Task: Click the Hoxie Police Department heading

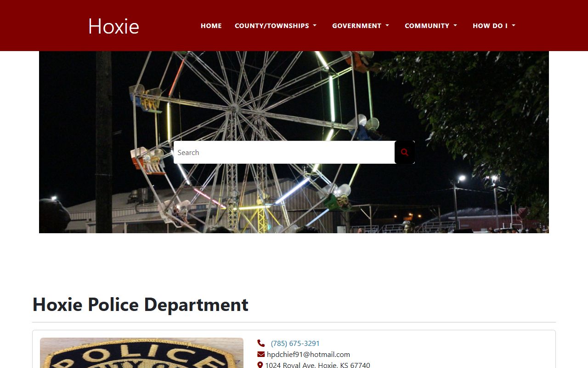Action: click(141, 305)
